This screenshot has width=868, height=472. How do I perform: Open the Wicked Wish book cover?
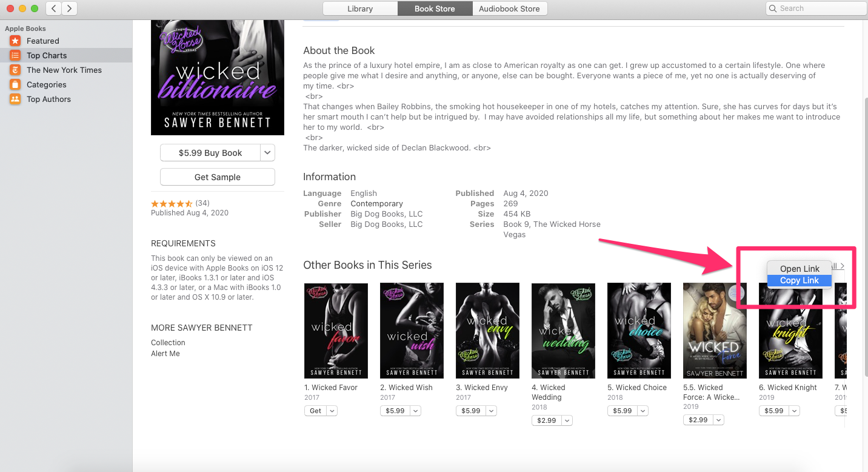(x=412, y=331)
